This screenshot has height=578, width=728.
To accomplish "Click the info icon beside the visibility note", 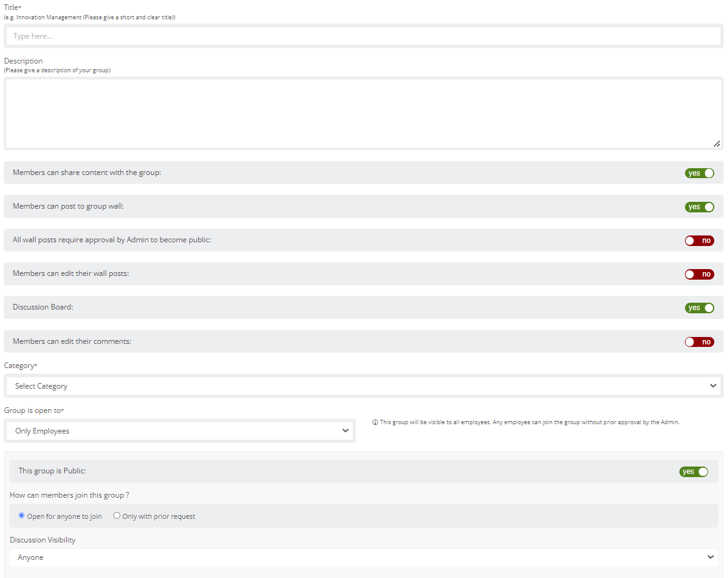I will (374, 422).
